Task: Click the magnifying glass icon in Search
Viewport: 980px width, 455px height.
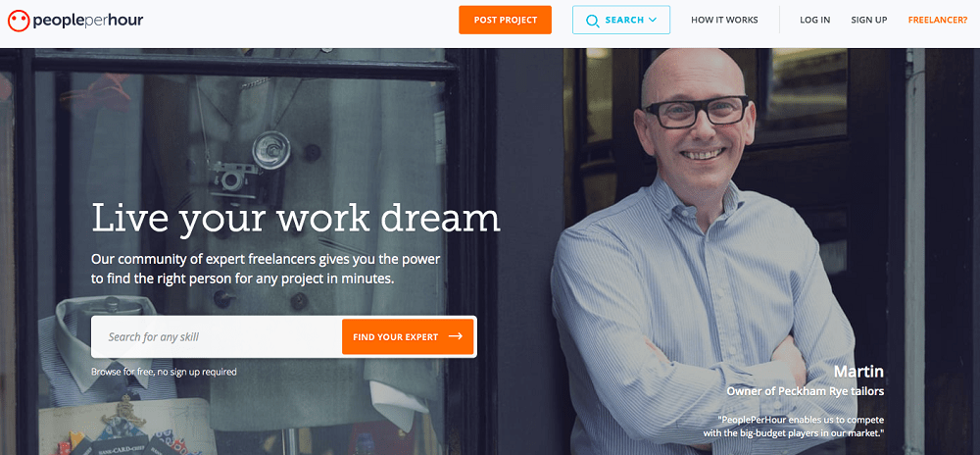Action: click(x=592, y=21)
